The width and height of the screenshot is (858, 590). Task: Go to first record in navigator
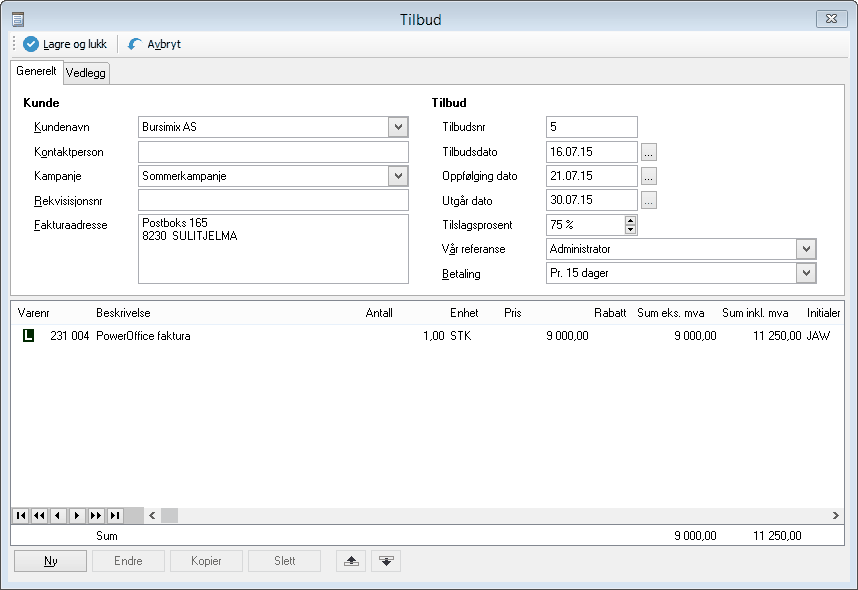pos(21,515)
